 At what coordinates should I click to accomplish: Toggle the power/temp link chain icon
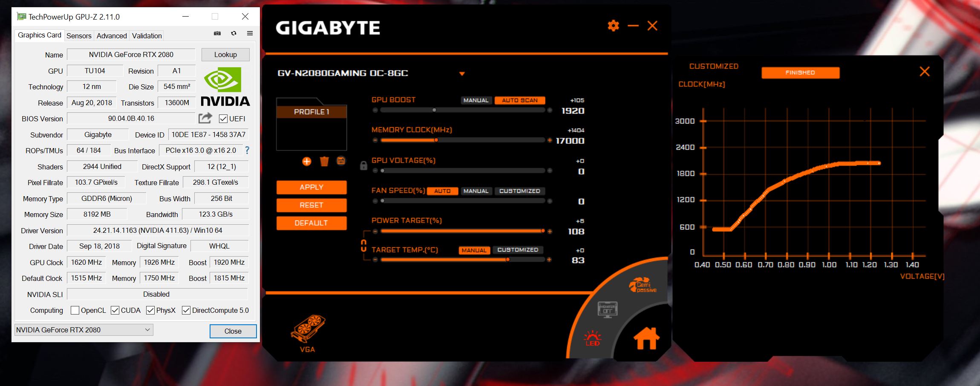[x=363, y=245]
